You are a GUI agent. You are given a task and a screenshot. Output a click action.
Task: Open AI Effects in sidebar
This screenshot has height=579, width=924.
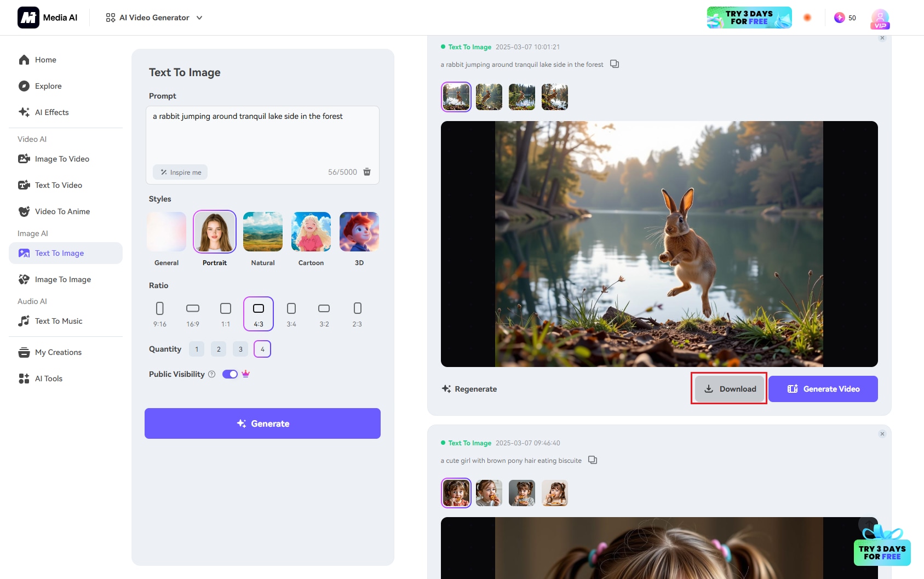click(x=66, y=112)
